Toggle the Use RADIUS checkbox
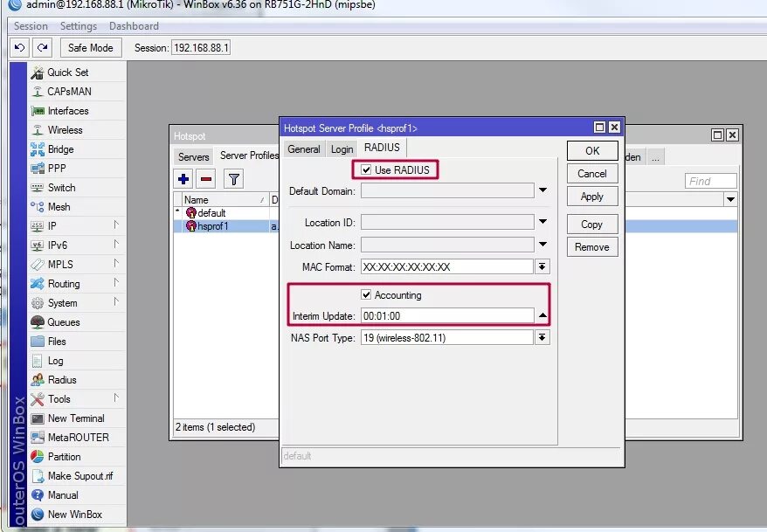The width and height of the screenshot is (767, 532). pyautogui.click(x=366, y=169)
